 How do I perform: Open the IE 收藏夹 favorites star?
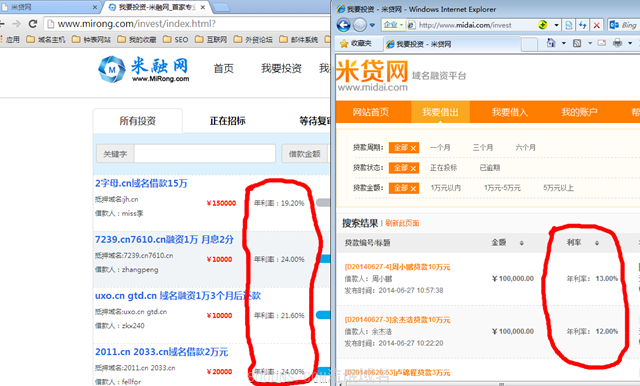click(x=356, y=43)
